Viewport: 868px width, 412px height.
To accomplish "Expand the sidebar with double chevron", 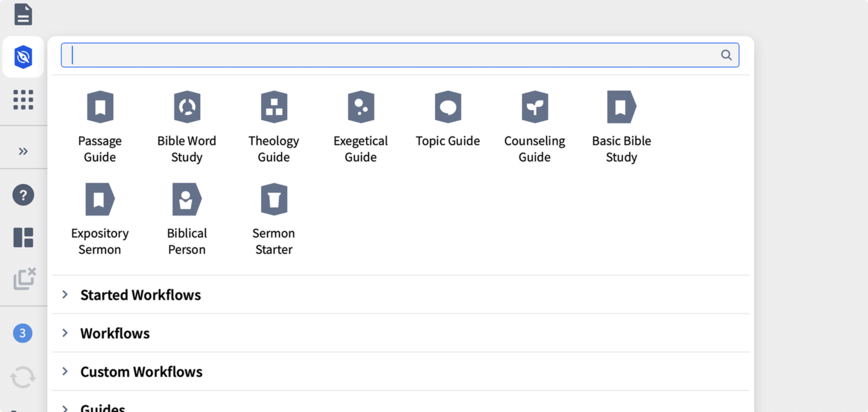I will pyautogui.click(x=23, y=151).
